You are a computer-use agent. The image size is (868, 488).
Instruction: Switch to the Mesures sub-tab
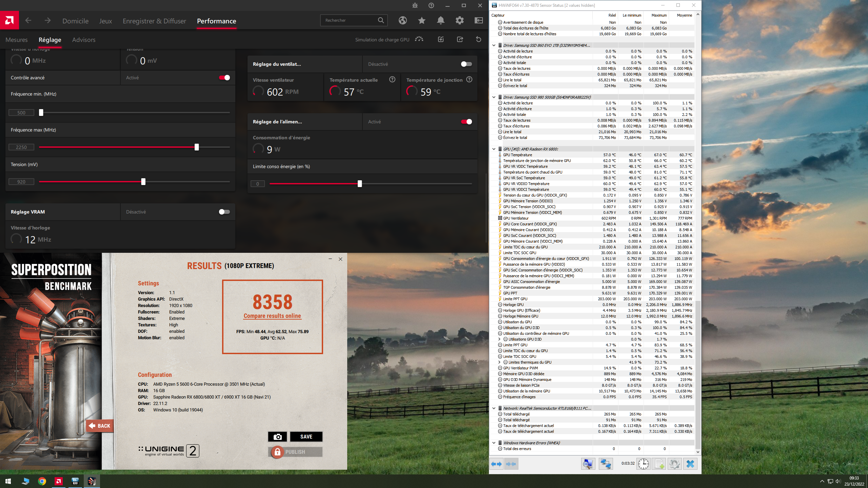[x=17, y=40]
